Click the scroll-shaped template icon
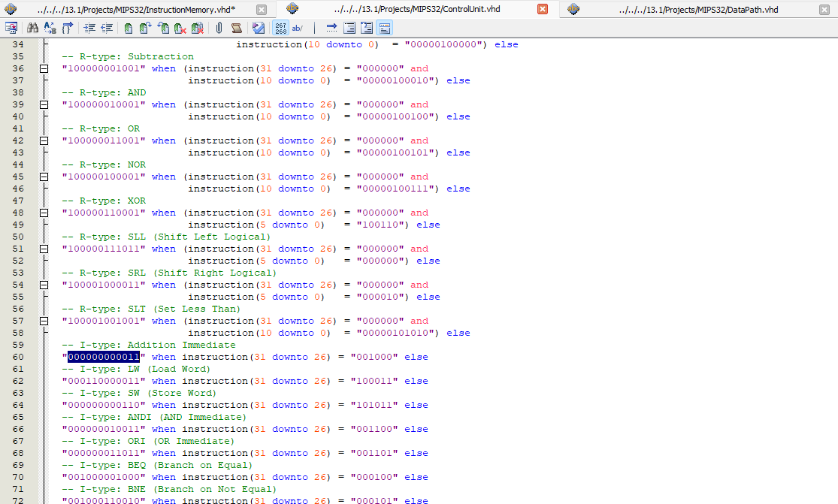This screenshot has width=838, height=504. coord(237,28)
